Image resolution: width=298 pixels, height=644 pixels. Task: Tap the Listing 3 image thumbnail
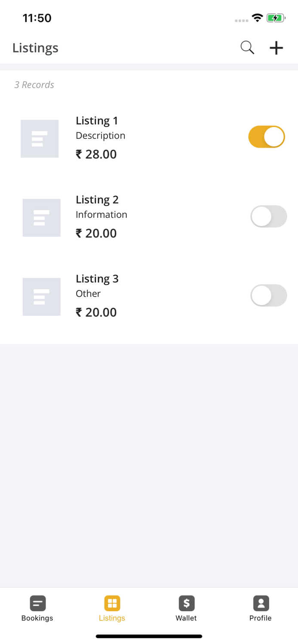[41, 296]
